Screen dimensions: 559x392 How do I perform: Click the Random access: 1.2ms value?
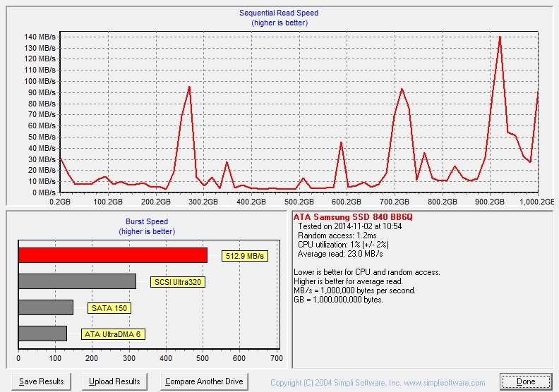[x=337, y=235]
